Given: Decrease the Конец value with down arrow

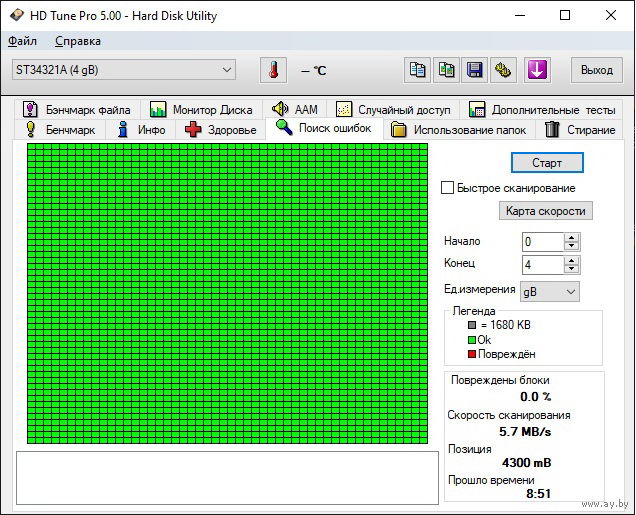Looking at the screenshot, I should (571, 269).
